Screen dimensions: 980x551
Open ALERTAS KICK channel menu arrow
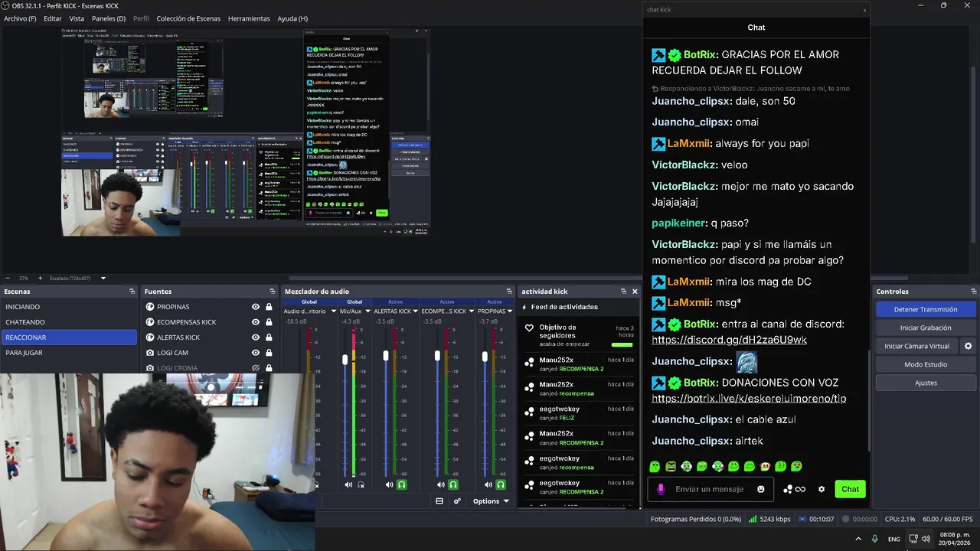(416, 311)
